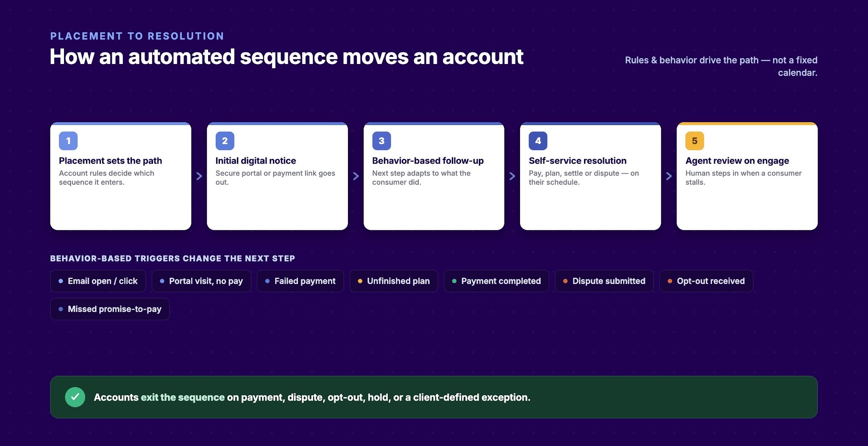Open the Initial digital notice card
This screenshot has height=446, width=868.
[277, 176]
